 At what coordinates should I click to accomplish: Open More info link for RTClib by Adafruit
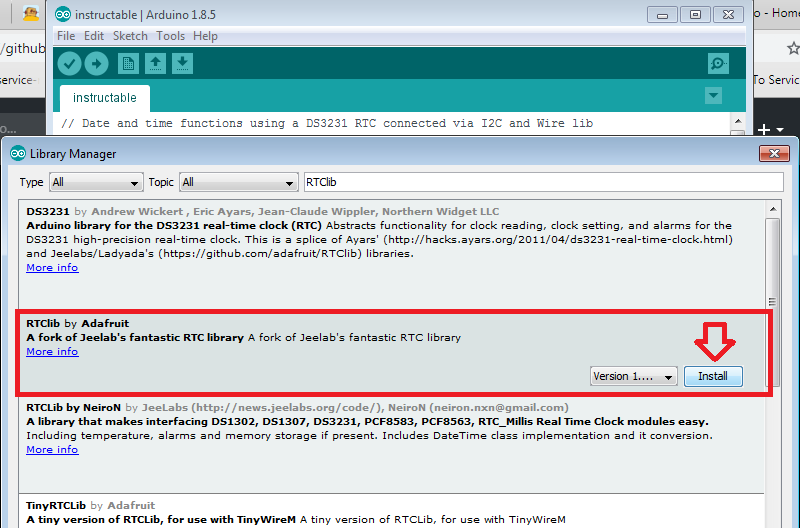[x=52, y=351]
